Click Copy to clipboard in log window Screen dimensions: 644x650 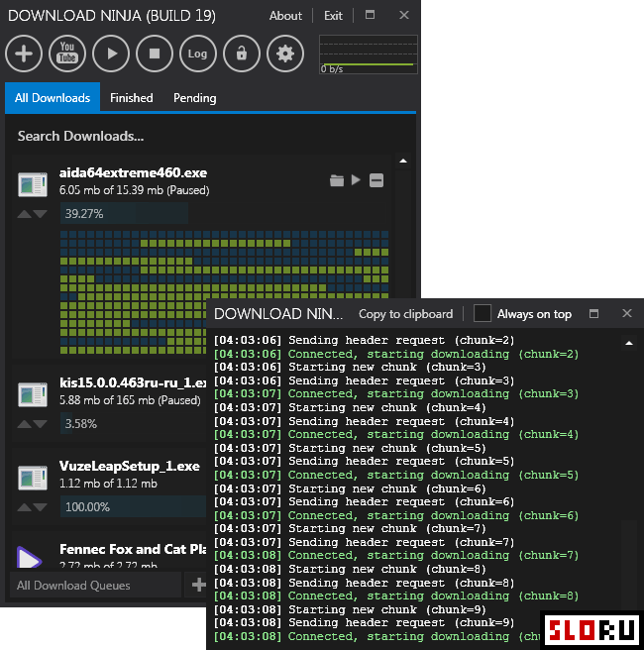[405, 314]
